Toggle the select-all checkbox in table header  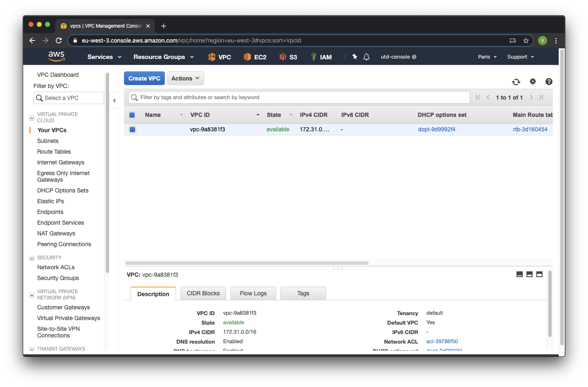[132, 115]
